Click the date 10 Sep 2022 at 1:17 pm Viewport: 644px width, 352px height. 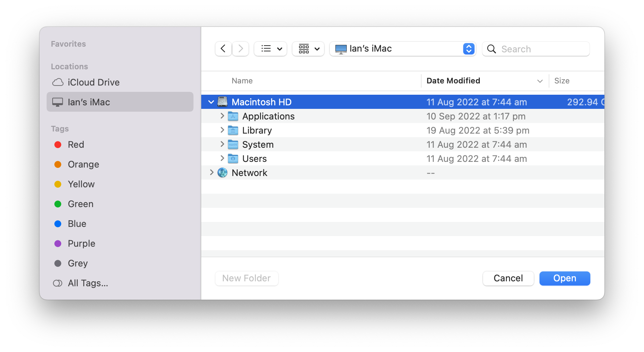pos(476,116)
